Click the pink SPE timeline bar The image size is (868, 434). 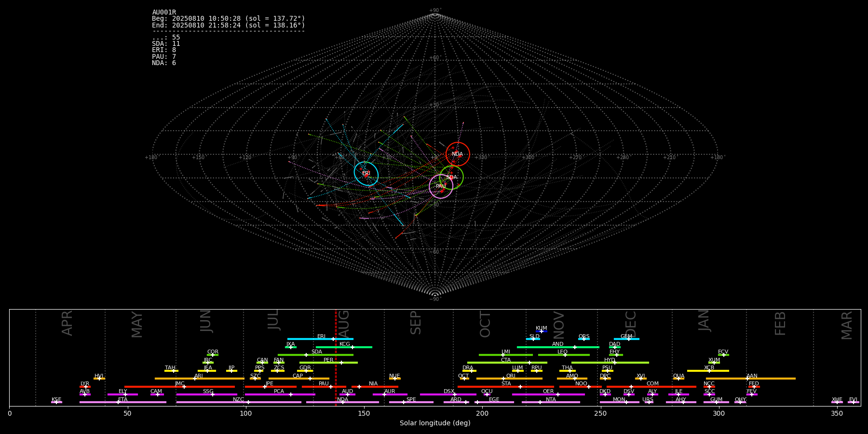[411, 402]
